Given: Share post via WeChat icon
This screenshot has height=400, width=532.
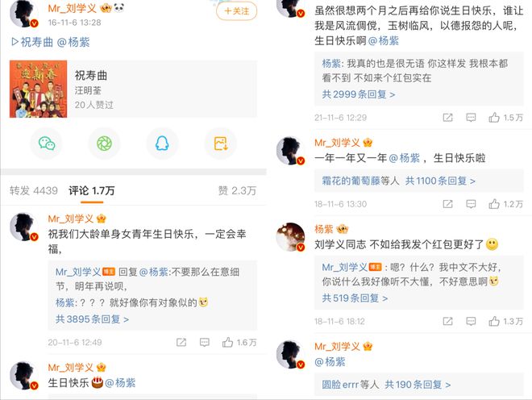Looking at the screenshot, I should (47, 144).
